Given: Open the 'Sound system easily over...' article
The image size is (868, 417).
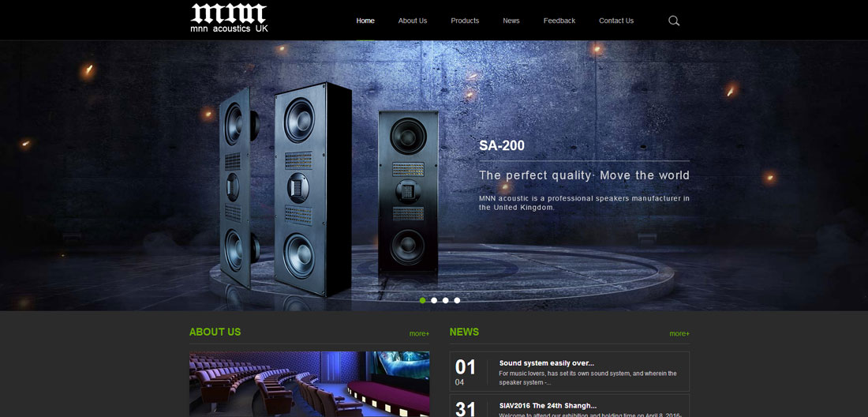Looking at the screenshot, I should (547, 363).
